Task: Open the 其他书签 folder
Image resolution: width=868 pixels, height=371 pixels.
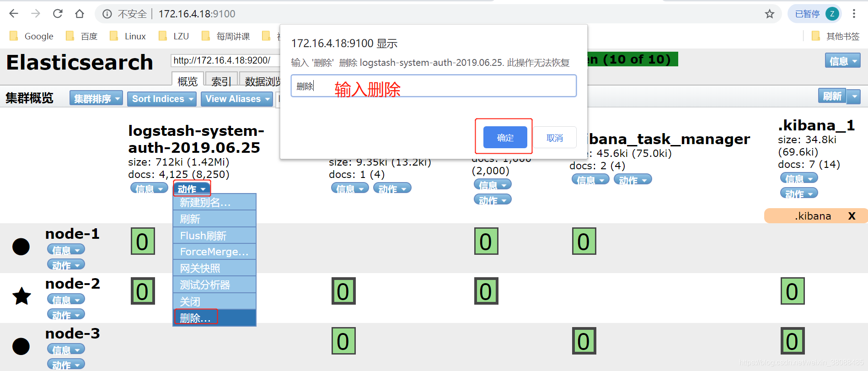Action: 836,36
